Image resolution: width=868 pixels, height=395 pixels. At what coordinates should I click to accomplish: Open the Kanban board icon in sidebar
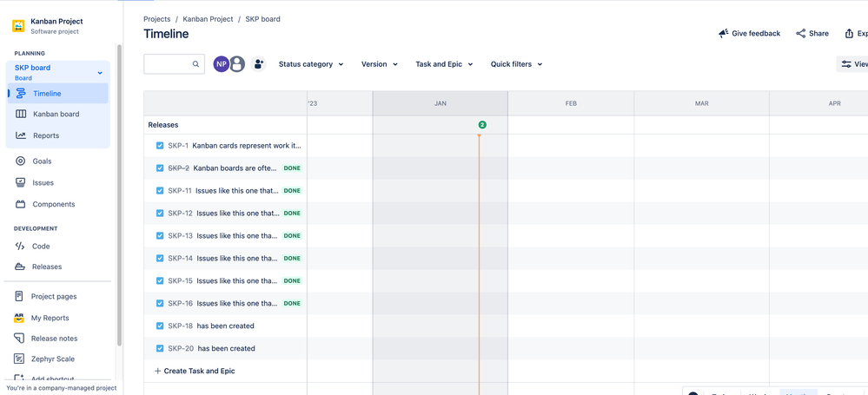21,114
